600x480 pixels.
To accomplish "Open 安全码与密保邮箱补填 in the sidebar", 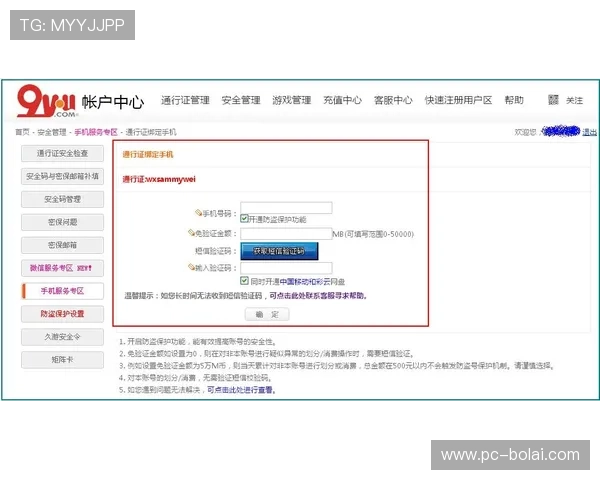I will point(62,176).
